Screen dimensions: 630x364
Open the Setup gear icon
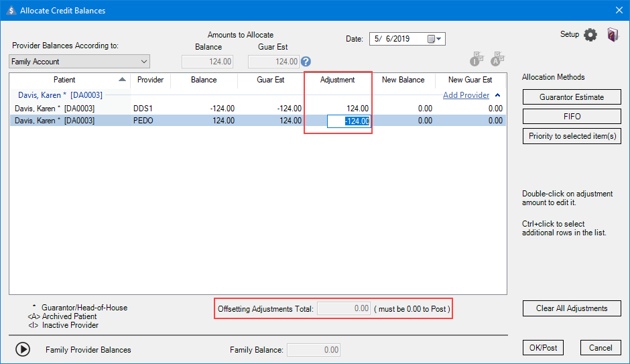(x=590, y=35)
